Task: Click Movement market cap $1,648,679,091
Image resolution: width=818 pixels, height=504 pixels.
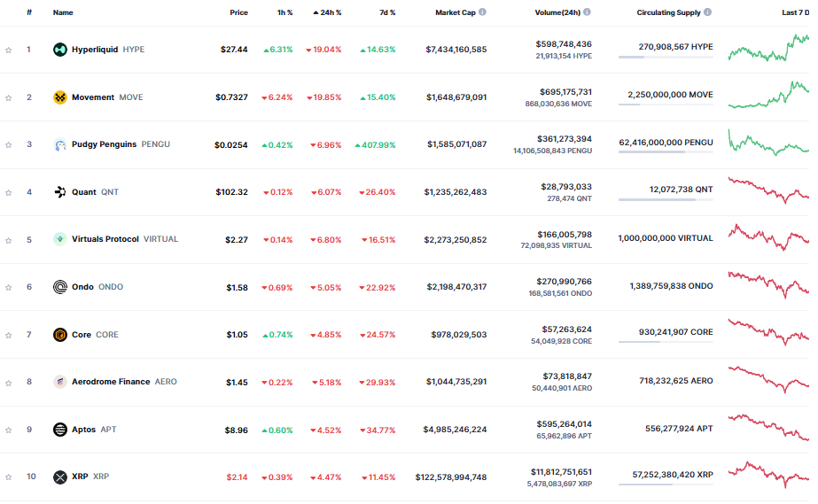Action: pyautogui.click(x=456, y=97)
